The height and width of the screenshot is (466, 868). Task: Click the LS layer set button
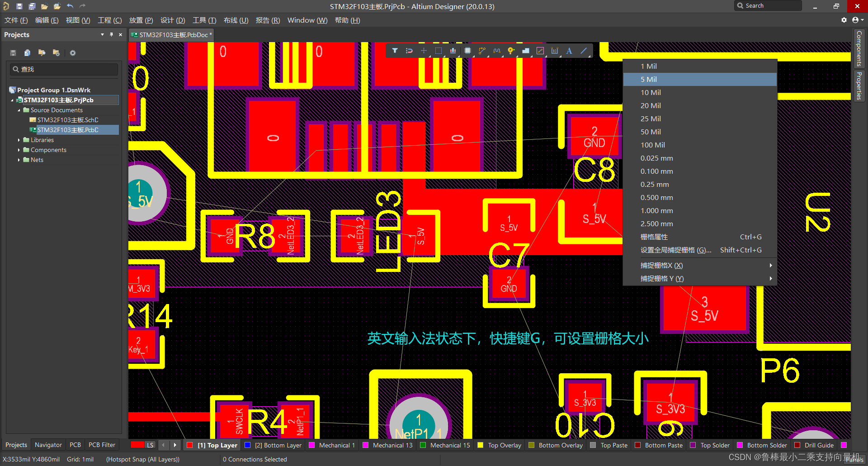pyautogui.click(x=142, y=445)
